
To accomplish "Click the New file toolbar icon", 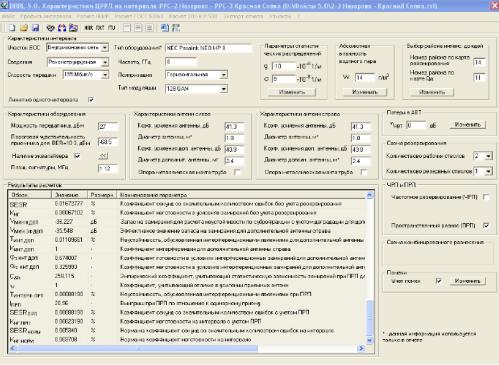I will coord(12,28).
